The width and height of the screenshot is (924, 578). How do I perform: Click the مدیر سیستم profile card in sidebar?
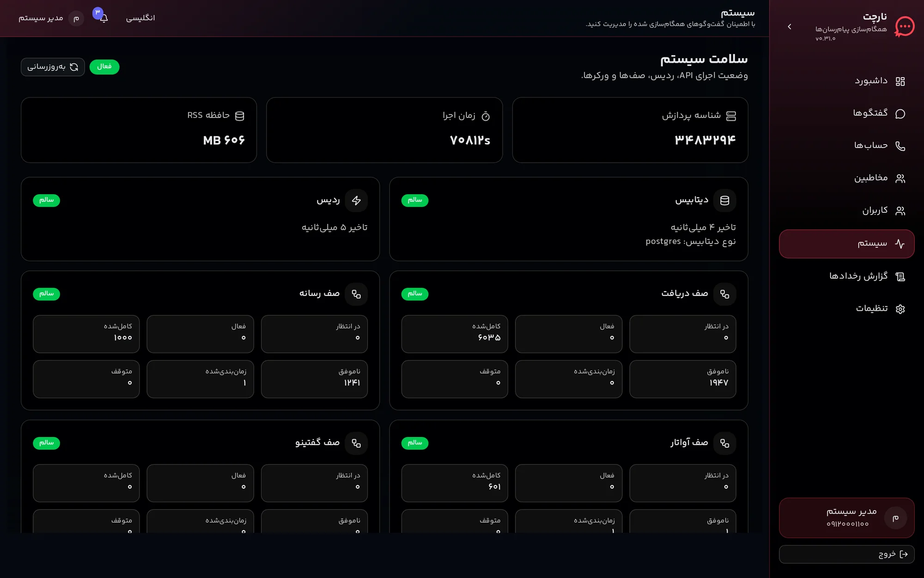(846, 517)
